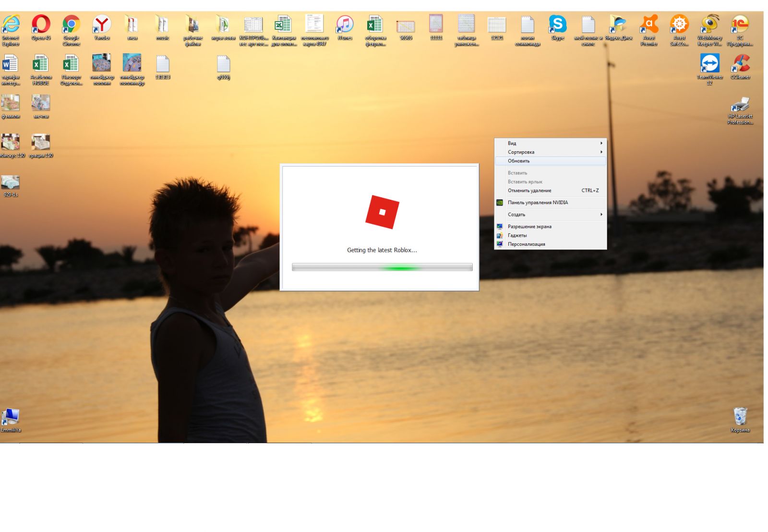Launch Opera 45 from the desktop
Viewport: 768px width, 532px height.
click(x=41, y=27)
